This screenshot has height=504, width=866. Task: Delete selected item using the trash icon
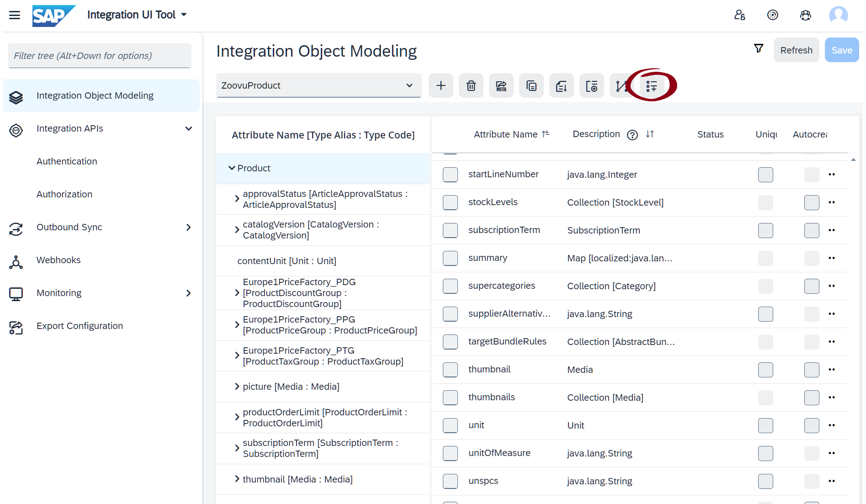pos(471,85)
